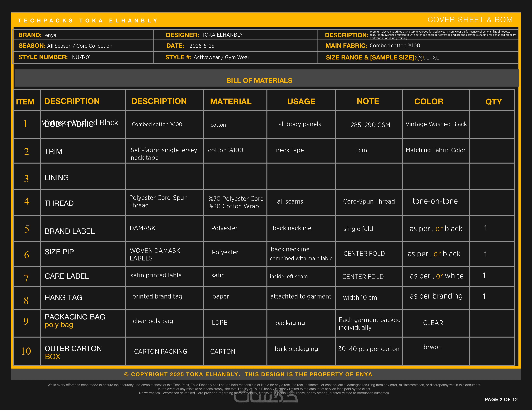
Task: Click 'width 10 cm' note cell
Action: (x=360, y=297)
